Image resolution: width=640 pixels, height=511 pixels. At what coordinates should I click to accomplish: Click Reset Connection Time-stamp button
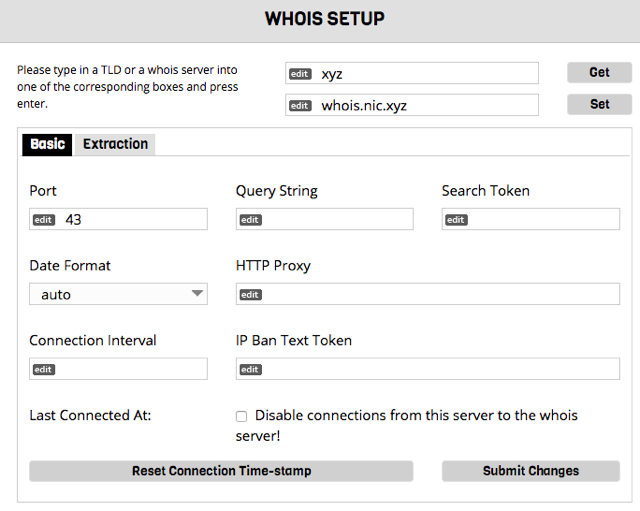221,471
